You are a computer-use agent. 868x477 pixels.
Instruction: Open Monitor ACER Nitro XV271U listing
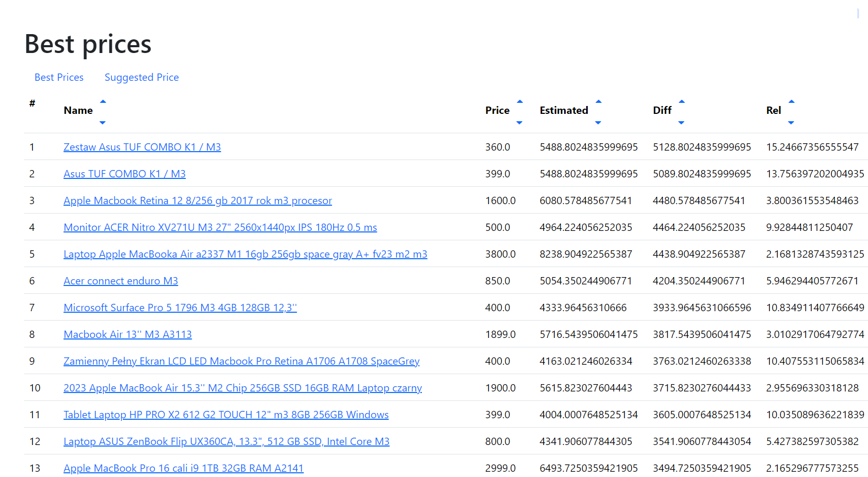[x=220, y=227]
